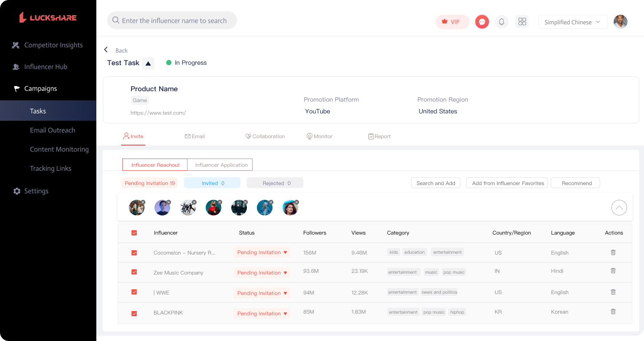The height and width of the screenshot is (341, 644).
Task: Open Tracking Links in the sidebar
Action: (x=51, y=169)
